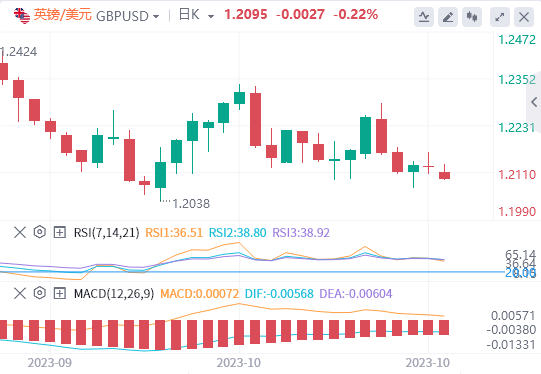Click the -0.00380 MACD axis value

(x=511, y=330)
